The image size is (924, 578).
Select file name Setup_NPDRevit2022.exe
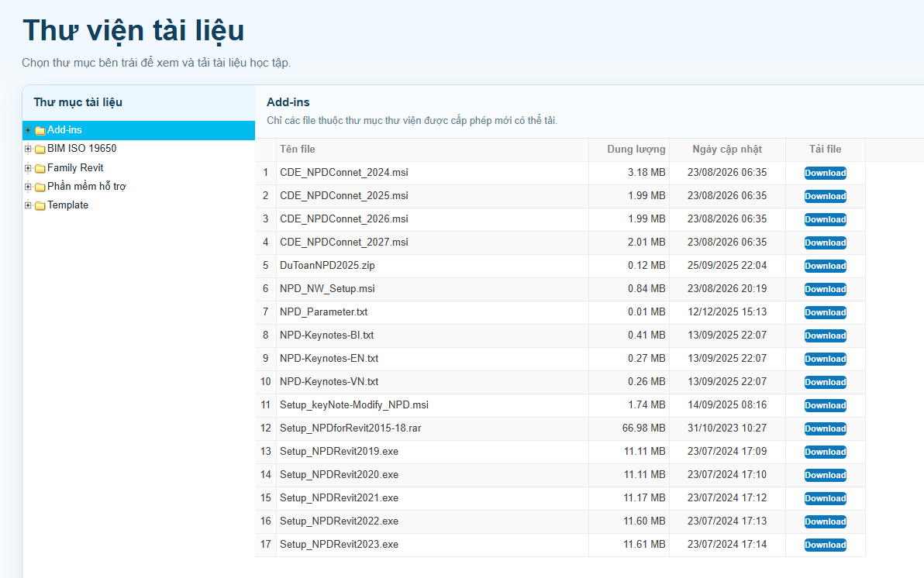[x=339, y=521]
